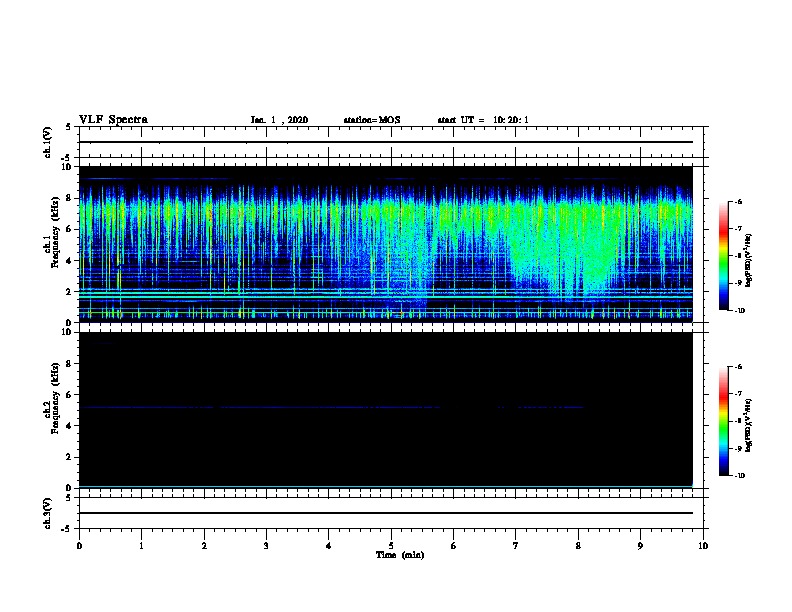Viewport: 792px width, 612px height.
Task: Click the ch.2 color scale bar
Action: tap(723, 421)
